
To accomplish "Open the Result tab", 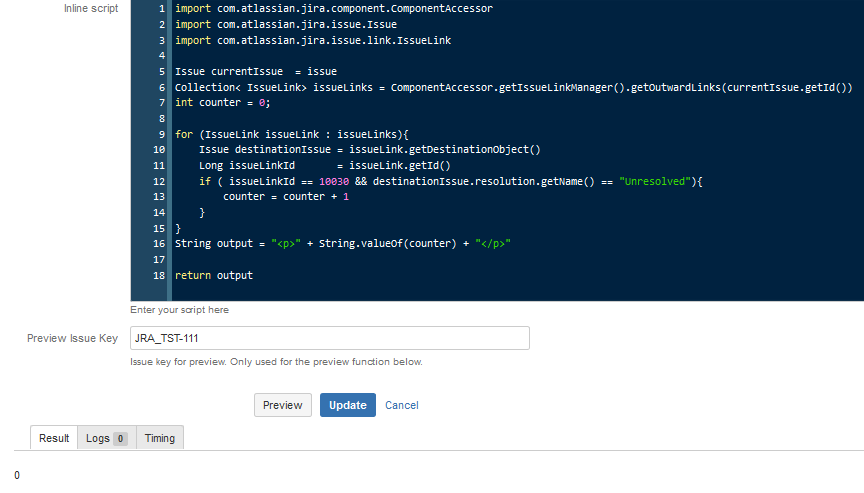I will [x=54, y=438].
